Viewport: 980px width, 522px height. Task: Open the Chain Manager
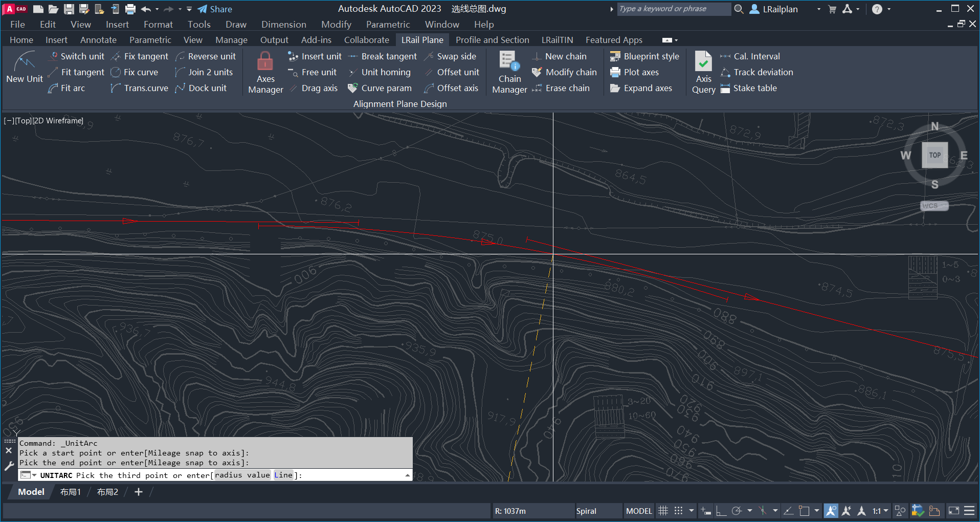coord(509,73)
